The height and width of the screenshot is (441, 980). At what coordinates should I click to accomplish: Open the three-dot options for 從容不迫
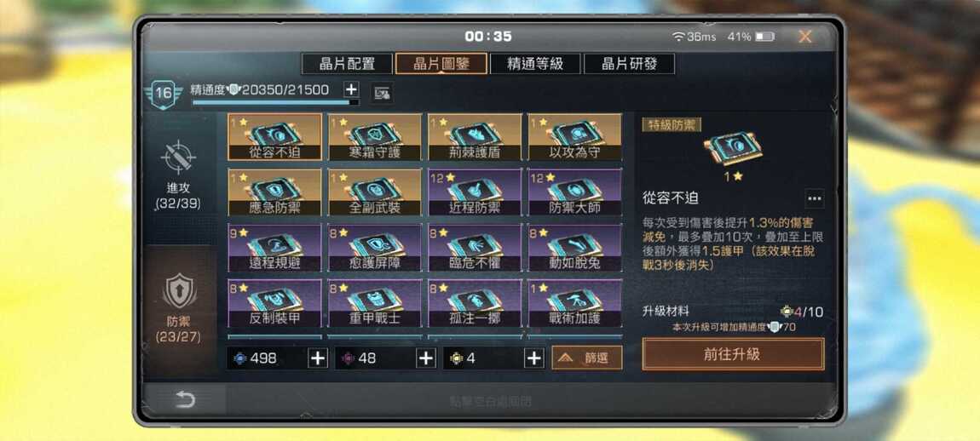[814, 198]
